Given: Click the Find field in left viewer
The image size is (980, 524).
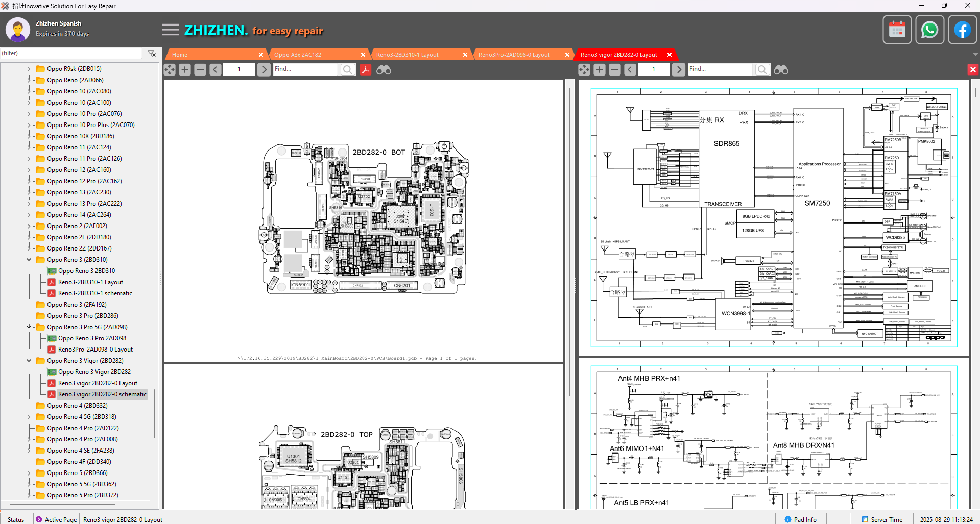Looking at the screenshot, I should [305, 69].
